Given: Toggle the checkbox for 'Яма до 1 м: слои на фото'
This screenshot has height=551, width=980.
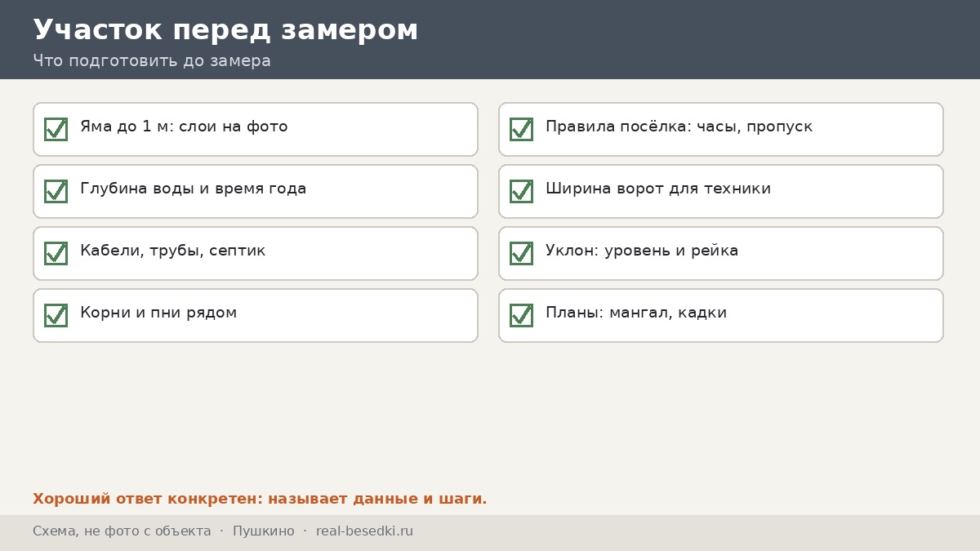Looking at the screenshot, I should click(x=56, y=129).
